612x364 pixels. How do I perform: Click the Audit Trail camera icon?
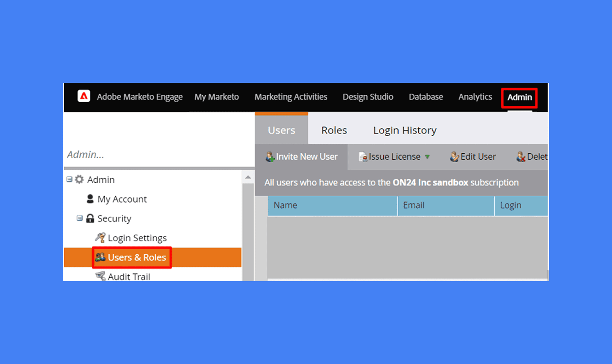click(x=100, y=276)
